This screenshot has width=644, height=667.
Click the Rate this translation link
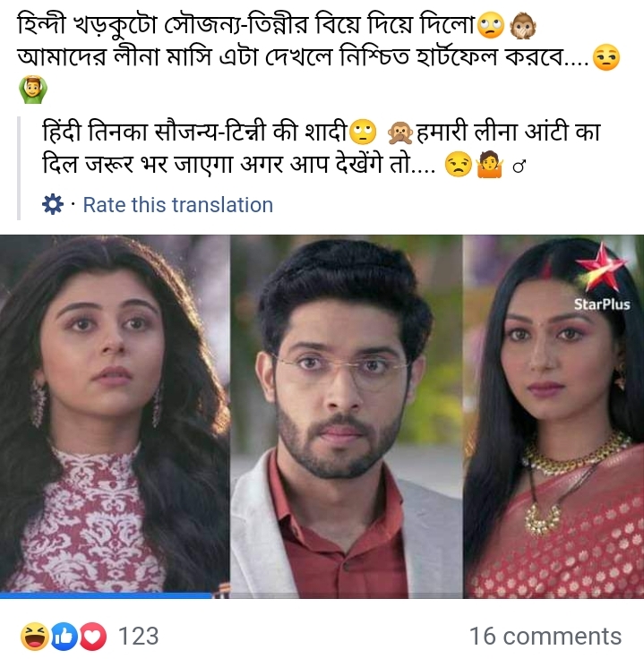click(x=178, y=205)
